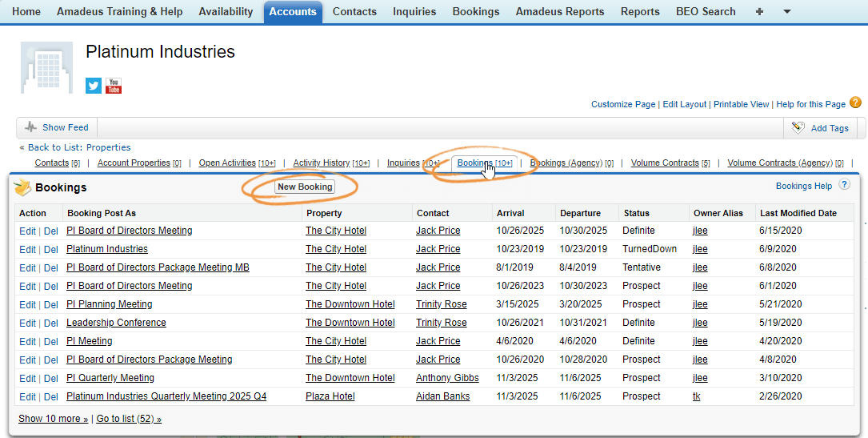Open Platinum Industries Quarterly Meeting 2025 Q4
Viewport: 868px width, 438px height.
coord(166,396)
